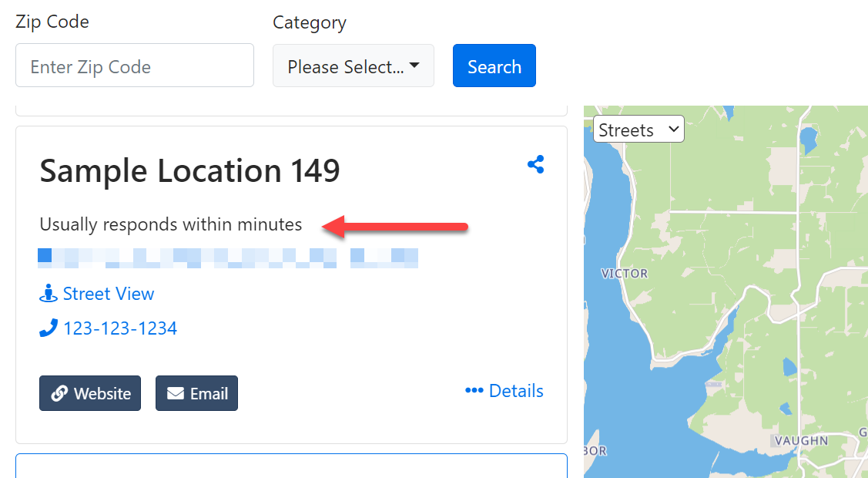The width and height of the screenshot is (868, 478).
Task: Click the Email button
Action: pyautogui.click(x=196, y=393)
